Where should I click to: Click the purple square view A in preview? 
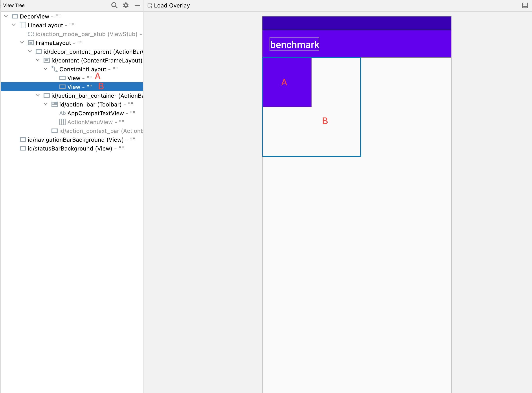point(287,82)
